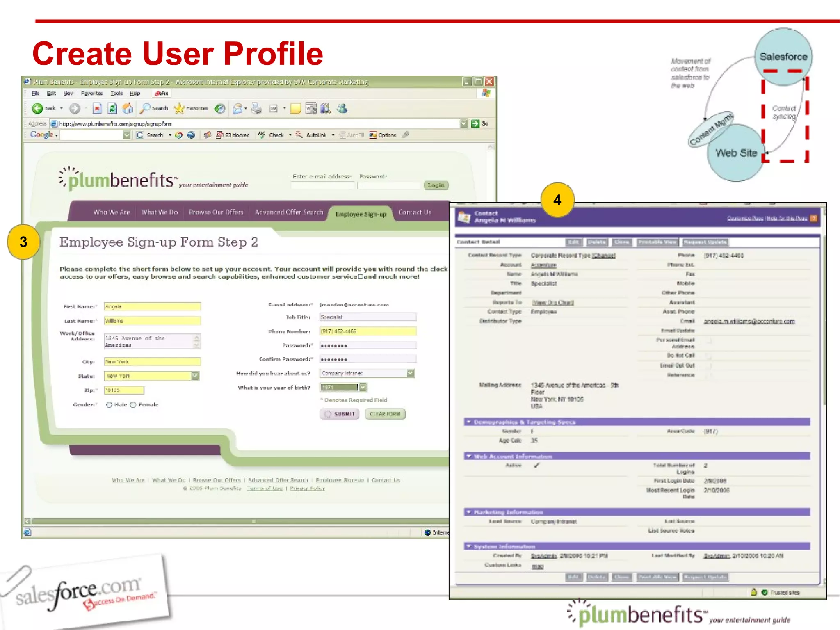Image resolution: width=840 pixels, height=630 pixels.
Task: Open the 'How did you hear about us' dropdown
Action: click(411, 373)
